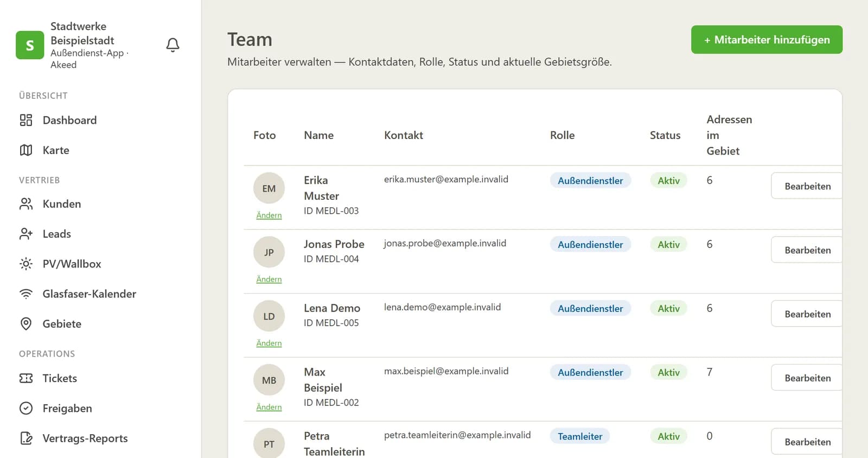Click Bearbeiten for Lena Demo
This screenshot has height=458, width=868.
[807, 314]
